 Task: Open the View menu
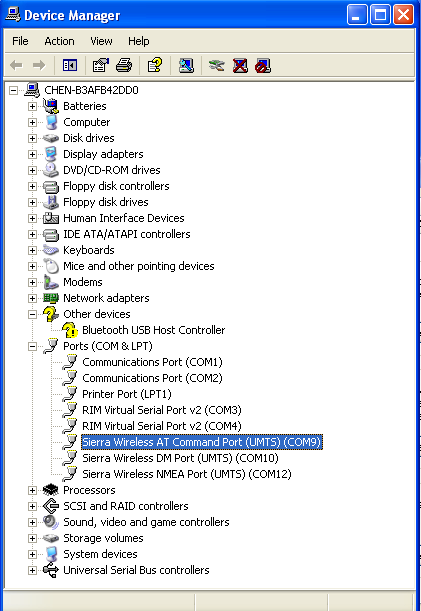pos(101,41)
